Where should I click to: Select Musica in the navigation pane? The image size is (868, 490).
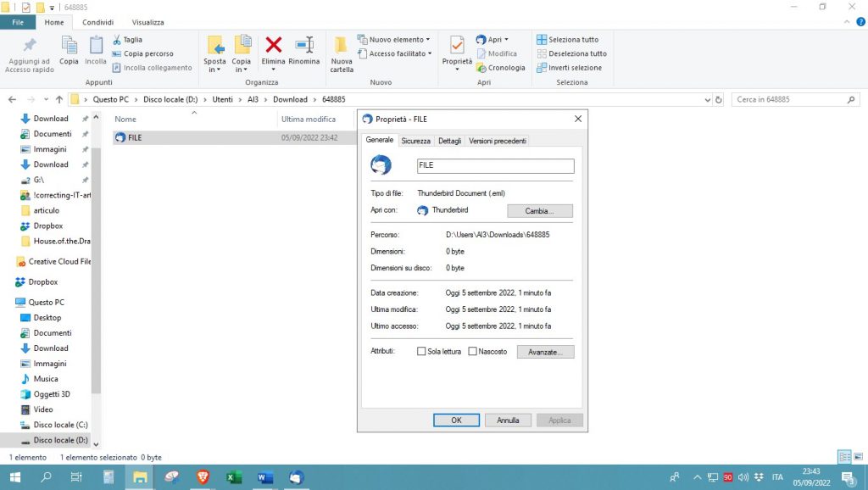point(46,379)
